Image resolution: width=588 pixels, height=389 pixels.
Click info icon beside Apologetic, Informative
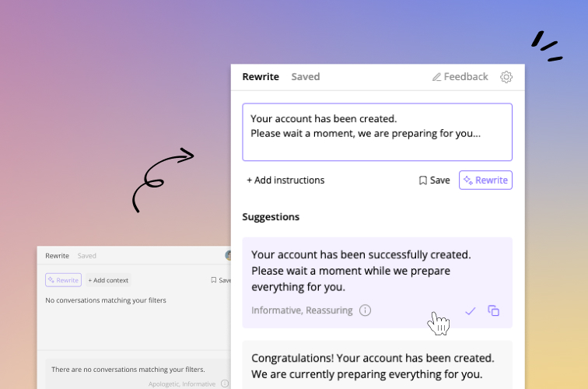[225, 384]
